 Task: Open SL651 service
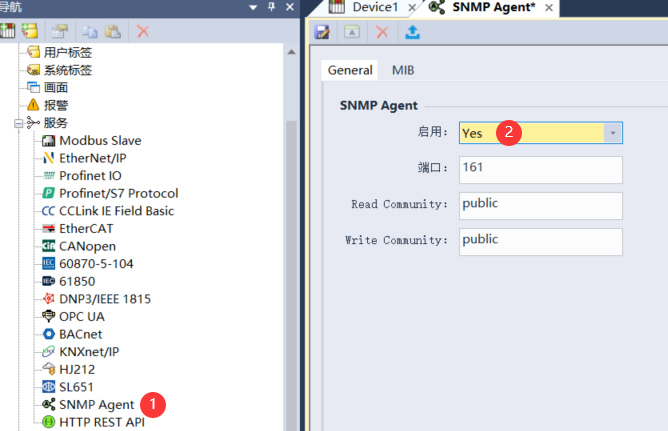tap(76, 387)
